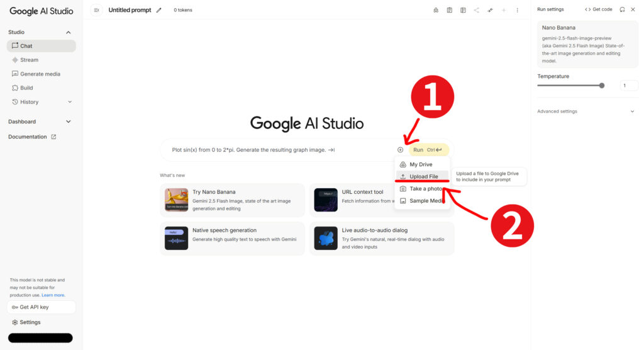Choose Take a photo from the menu
This screenshot has height=350, width=644.
[x=422, y=189]
